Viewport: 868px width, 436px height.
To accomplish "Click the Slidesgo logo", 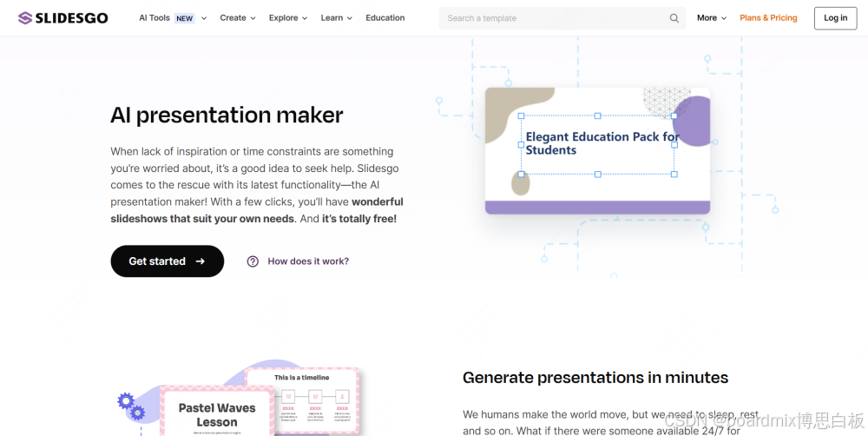I will 63,18.
